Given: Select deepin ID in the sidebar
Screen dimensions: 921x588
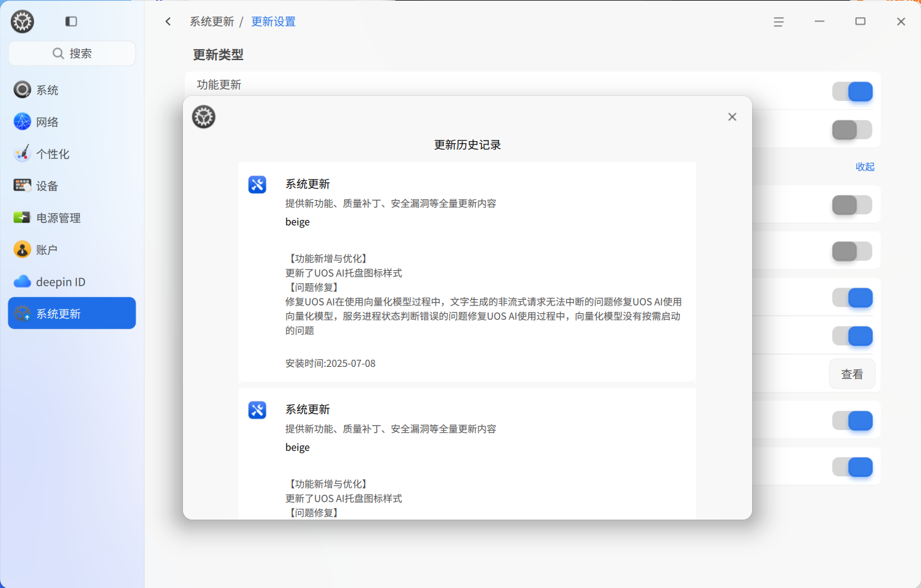Looking at the screenshot, I should pyautogui.click(x=72, y=282).
